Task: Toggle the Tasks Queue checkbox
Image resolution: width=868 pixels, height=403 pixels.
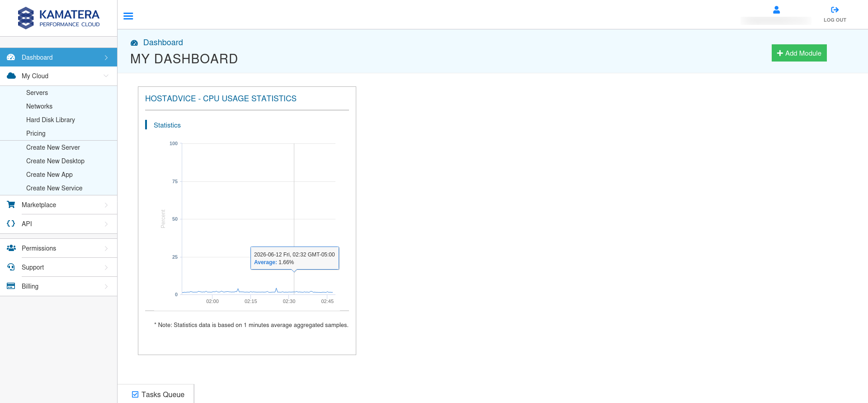Action: (135, 394)
